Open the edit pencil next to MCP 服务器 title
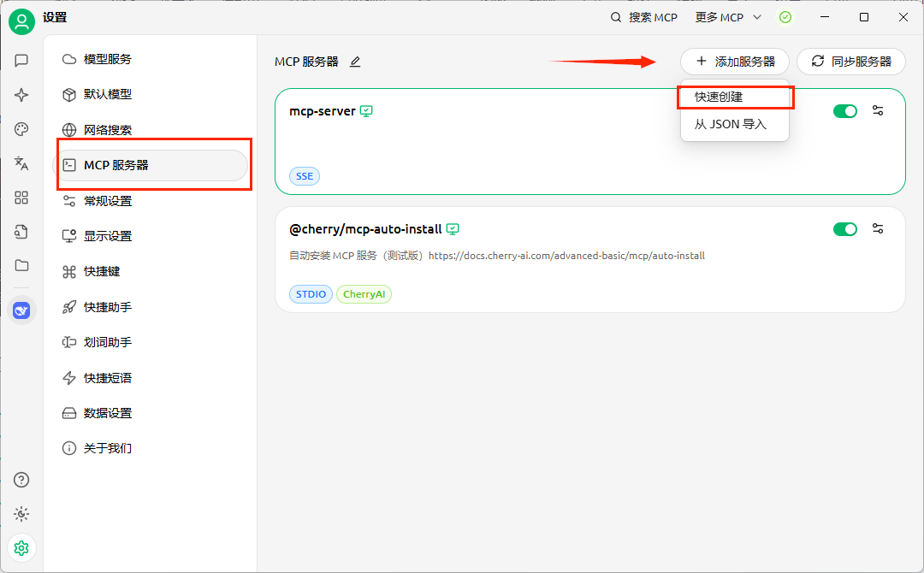Viewport: 924px width, 573px height. pos(354,62)
